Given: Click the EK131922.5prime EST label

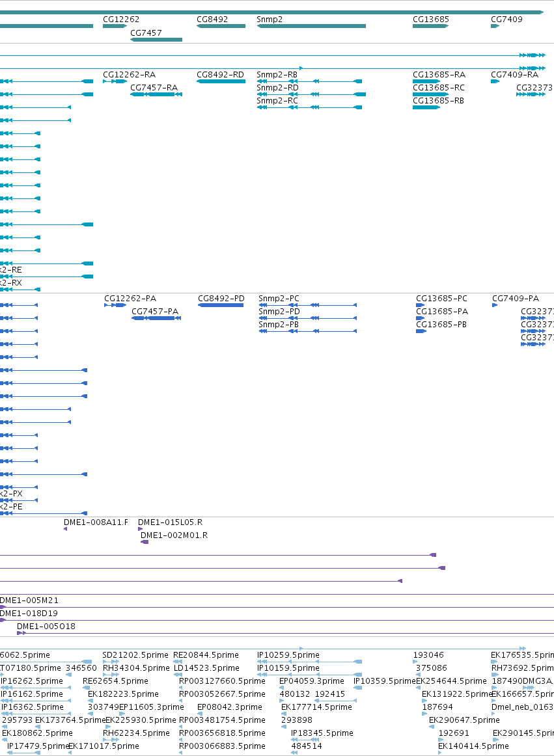Looking at the screenshot, I should click(x=457, y=694).
